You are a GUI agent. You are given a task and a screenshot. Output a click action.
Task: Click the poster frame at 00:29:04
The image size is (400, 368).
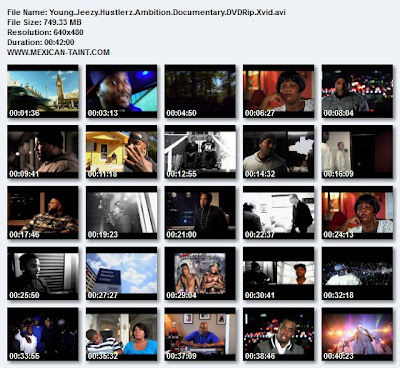[x=200, y=273]
